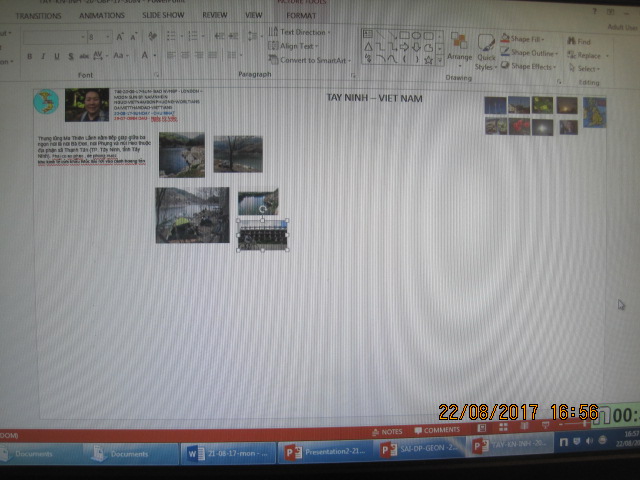Switch to Presentation2-21 PowerPoint taskbar button
The height and width of the screenshot is (480, 640).
click(x=326, y=452)
